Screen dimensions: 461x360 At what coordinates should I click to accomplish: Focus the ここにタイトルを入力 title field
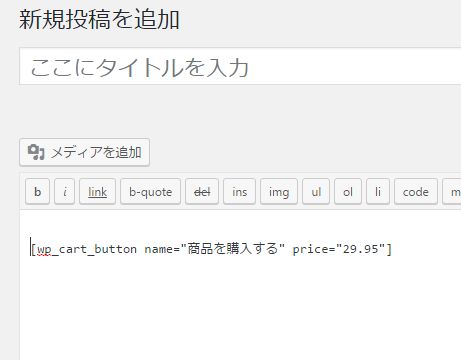tap(240, 66)
